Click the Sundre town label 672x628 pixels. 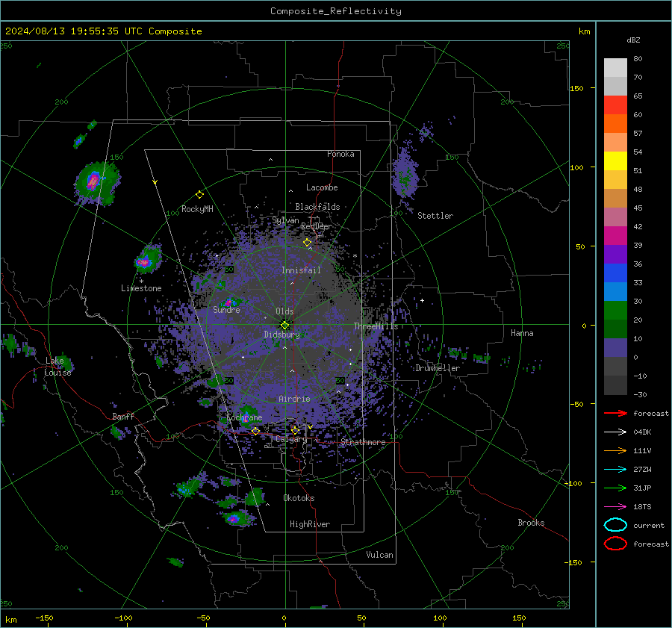click(x=226, y=309)
